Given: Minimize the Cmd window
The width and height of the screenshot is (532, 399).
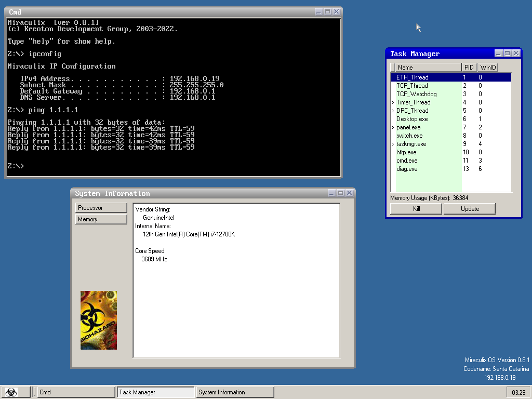Looking at the screenshot, I should [x=319, y=12].
